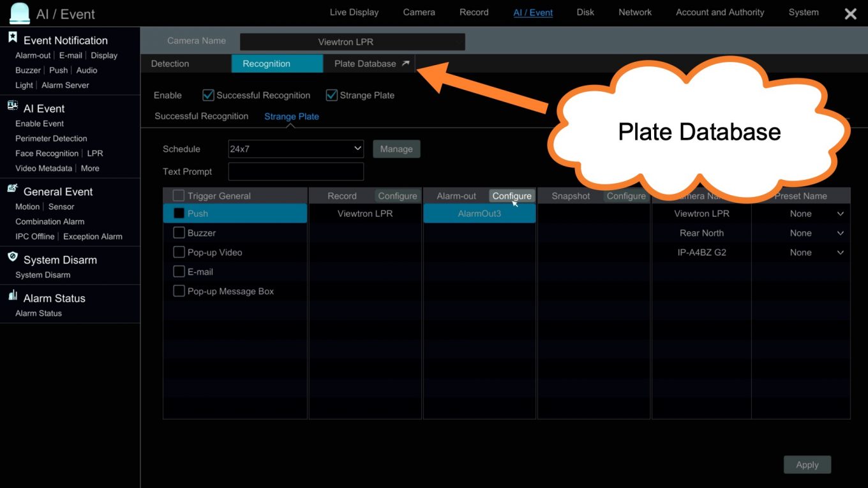Click the General Event sidebar icon
The height and width of the screenshot is (488, 868).
pos(12,189)
